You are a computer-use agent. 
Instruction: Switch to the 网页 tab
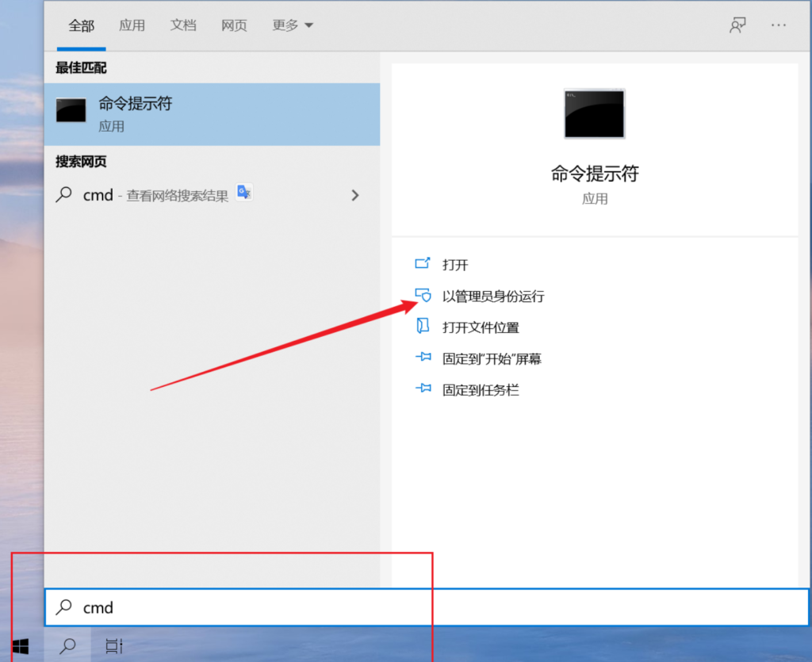pyautogui.click(x=234, y=26)
